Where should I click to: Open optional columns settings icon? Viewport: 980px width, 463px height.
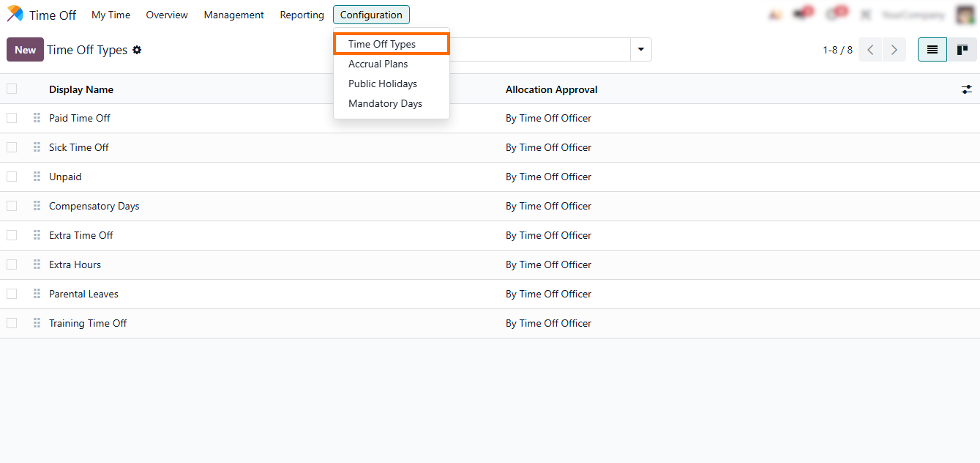966,89
